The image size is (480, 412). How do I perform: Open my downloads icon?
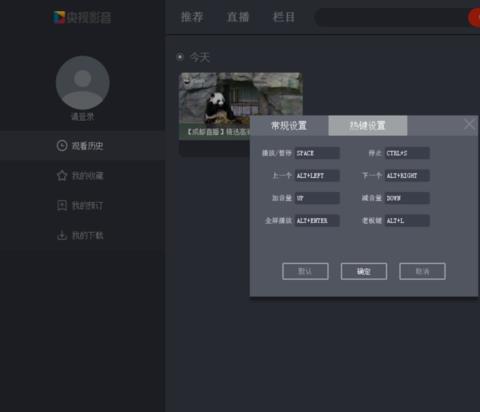click(x=62, y=235)
